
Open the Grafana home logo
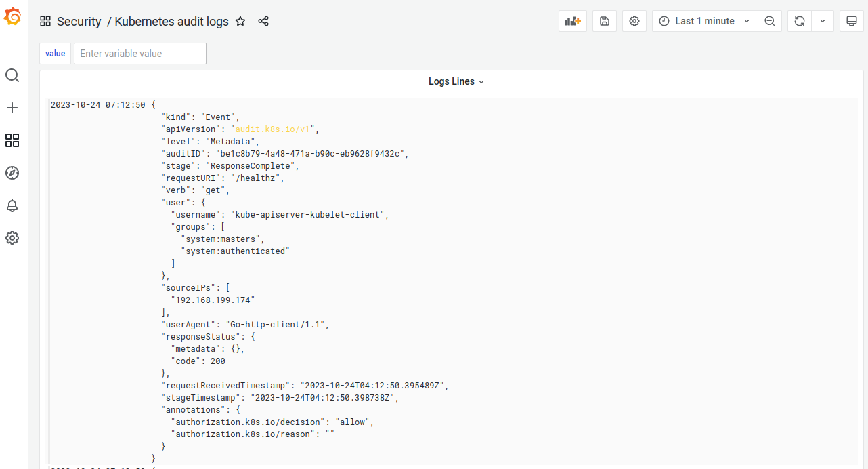click(13, 16)
